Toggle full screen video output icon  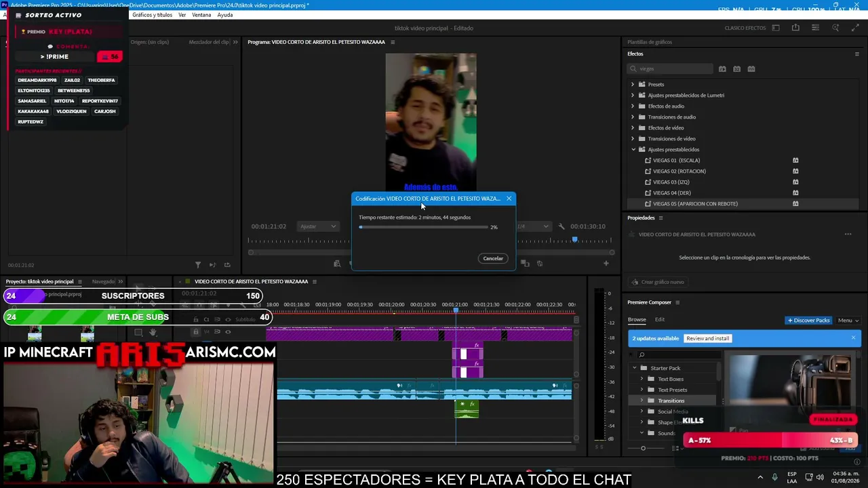click(x=855, y=28)
